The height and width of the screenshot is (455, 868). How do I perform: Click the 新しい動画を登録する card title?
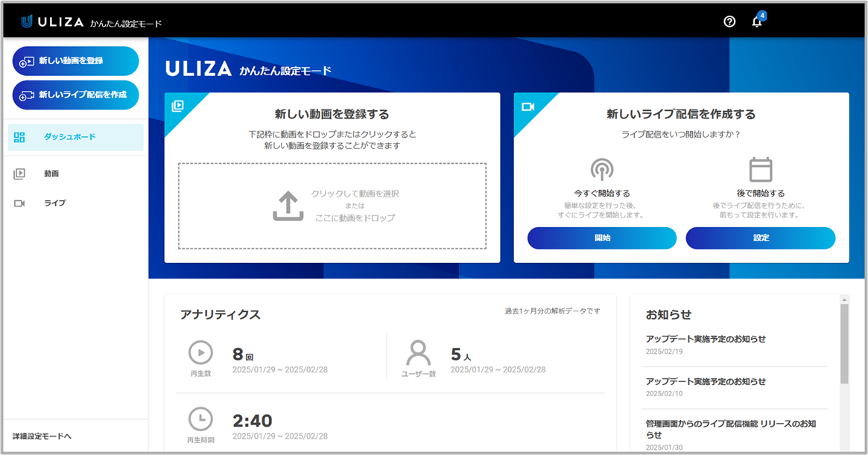pos(332,114)
